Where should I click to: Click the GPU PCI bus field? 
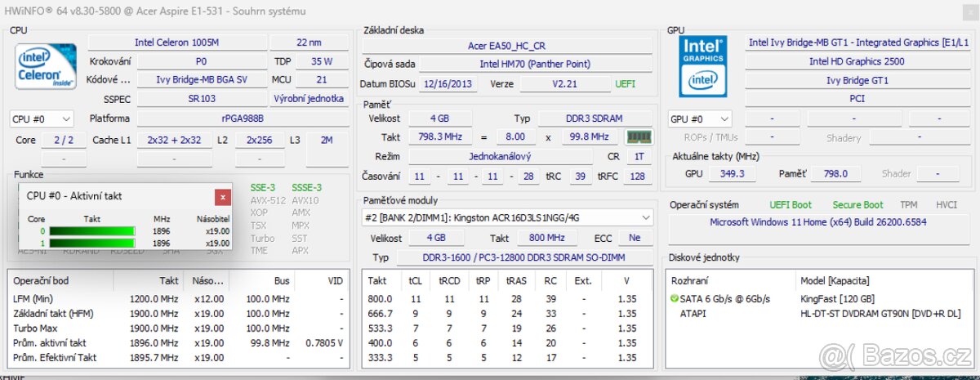857,99
